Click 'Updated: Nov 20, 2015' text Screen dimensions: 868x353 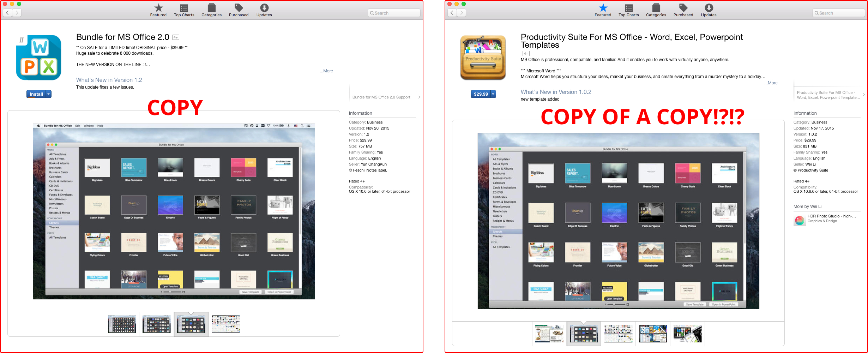coord(369,128)
